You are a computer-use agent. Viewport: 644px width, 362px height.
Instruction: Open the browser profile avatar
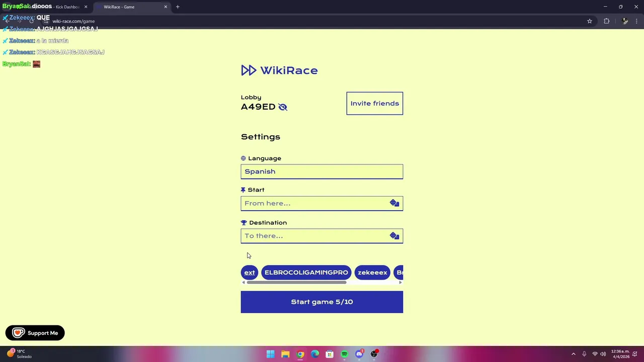(x=624, y=21)
